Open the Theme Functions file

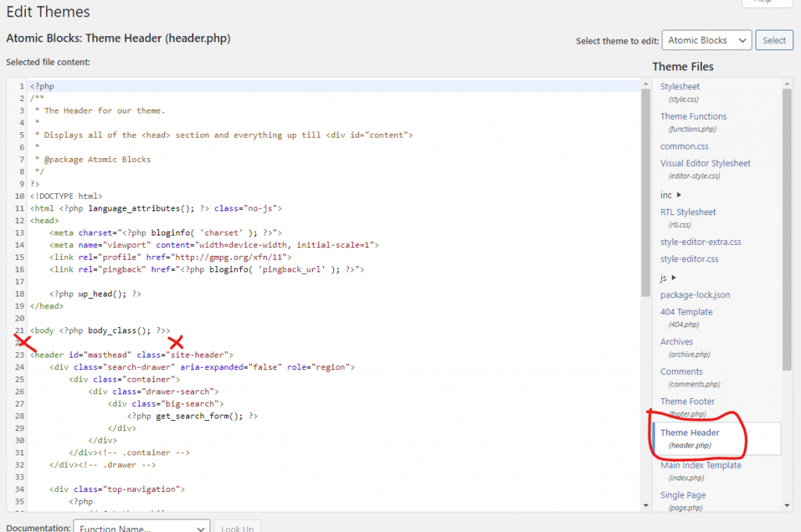tap(693, 117)
